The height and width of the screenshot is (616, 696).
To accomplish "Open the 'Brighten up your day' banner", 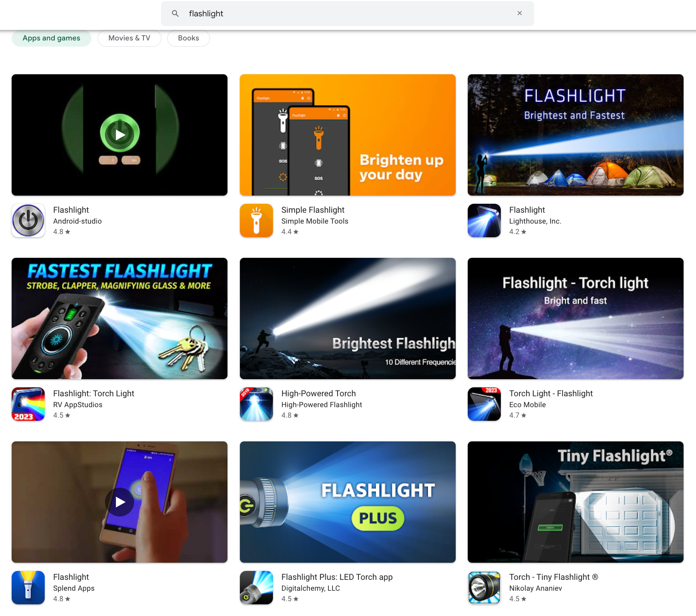I will coord(348,135).
